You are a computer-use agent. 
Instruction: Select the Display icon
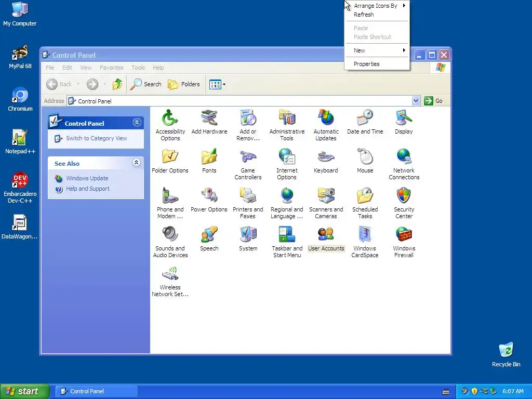[x=404, y=122]
